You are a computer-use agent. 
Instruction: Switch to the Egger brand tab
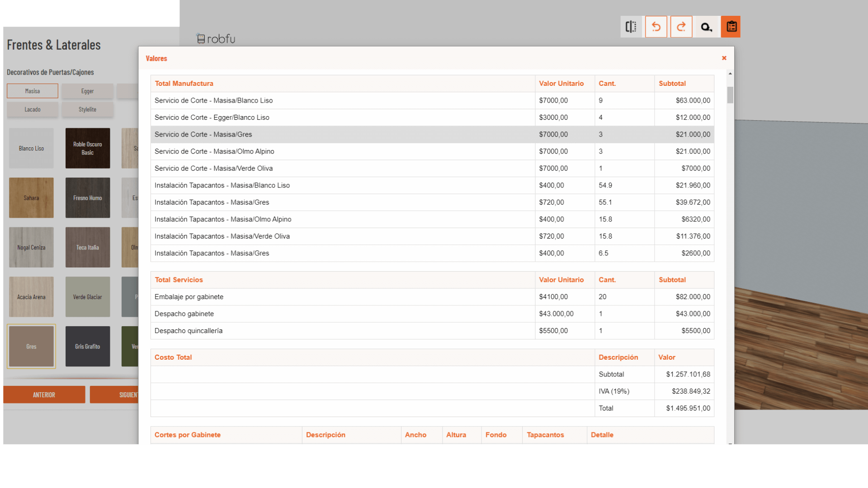point(87,91)
